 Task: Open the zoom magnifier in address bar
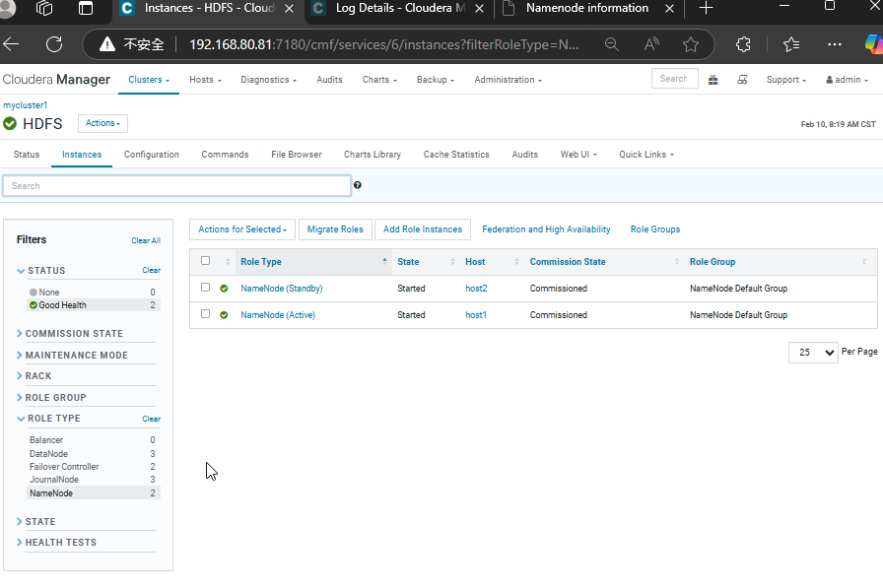click(612, 44)
